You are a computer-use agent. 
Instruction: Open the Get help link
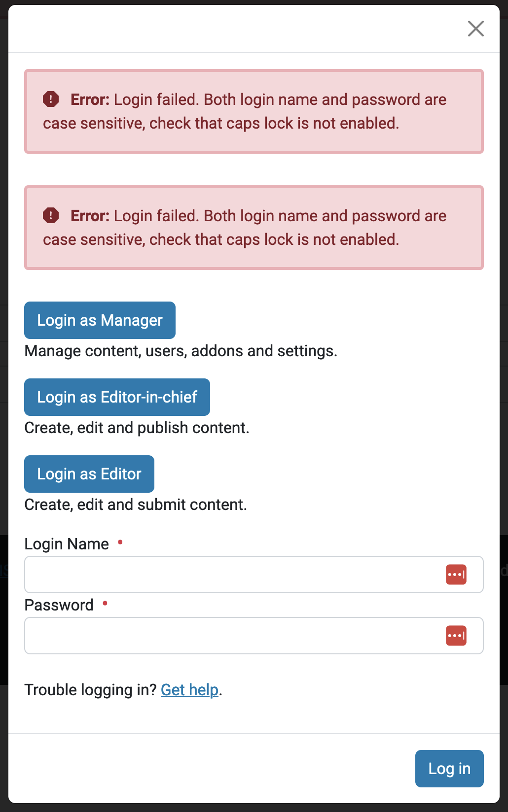189,690
